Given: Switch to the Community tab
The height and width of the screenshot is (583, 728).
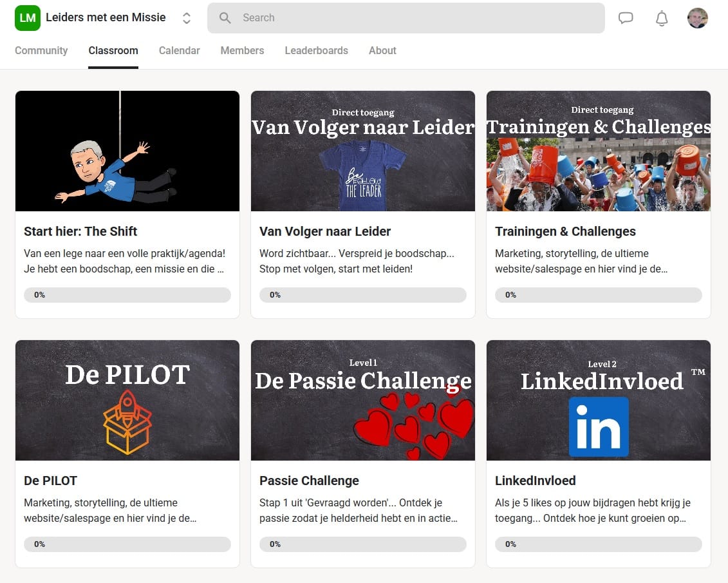Looking at the screenshot, I should [41, 50].
